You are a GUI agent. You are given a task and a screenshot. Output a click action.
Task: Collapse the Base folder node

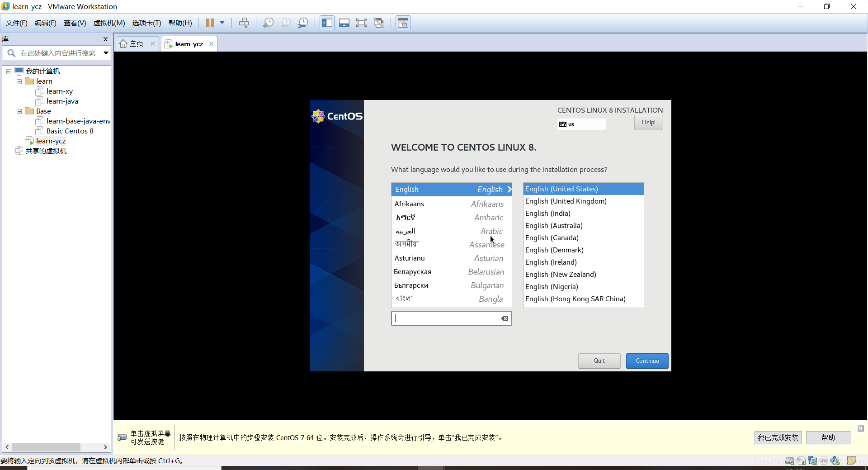pos(19,111)
